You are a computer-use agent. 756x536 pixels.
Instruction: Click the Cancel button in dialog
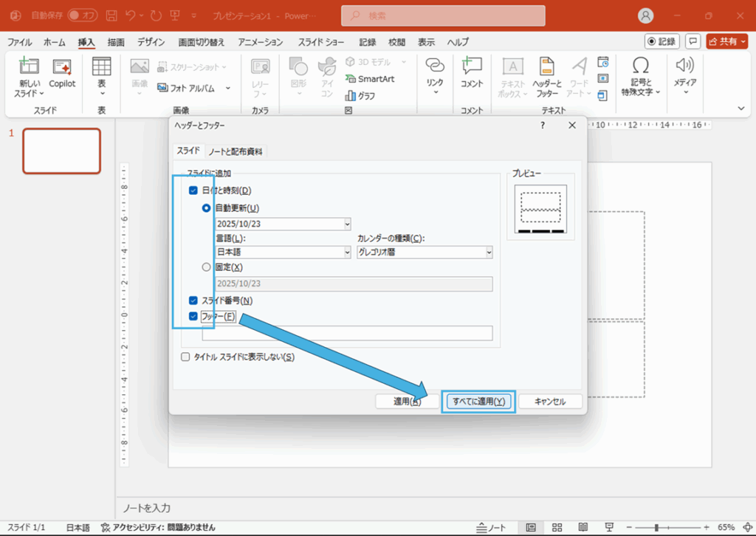pyautogui.click(x=550, y=402)
